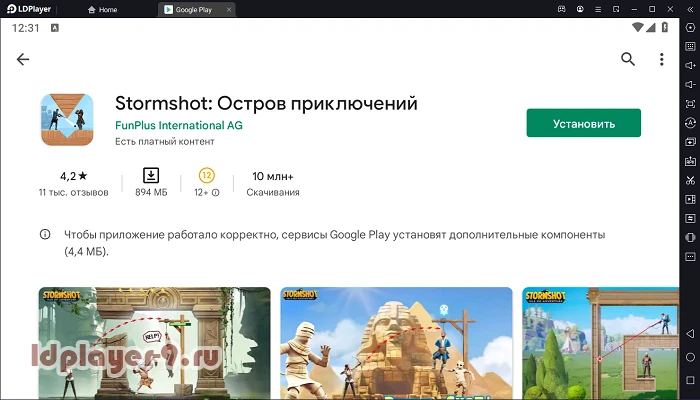Image resolution: width=700 pixels, height=400 pixels.
Task: Click the circular A operation recorder icon
Action: click(x=690, y=123)
